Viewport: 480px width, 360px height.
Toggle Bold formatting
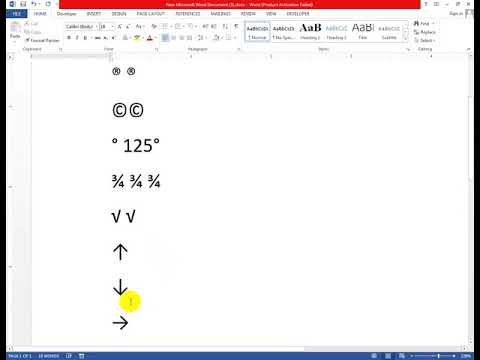69,38
